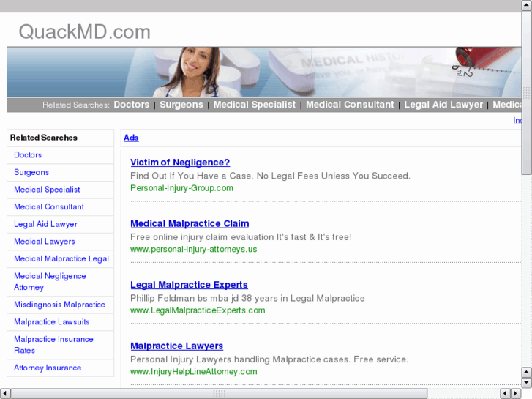Click the scroll-up arrow above the bottom-right down arrow
This screenshot has width=532, height=399.
[526, 372]
